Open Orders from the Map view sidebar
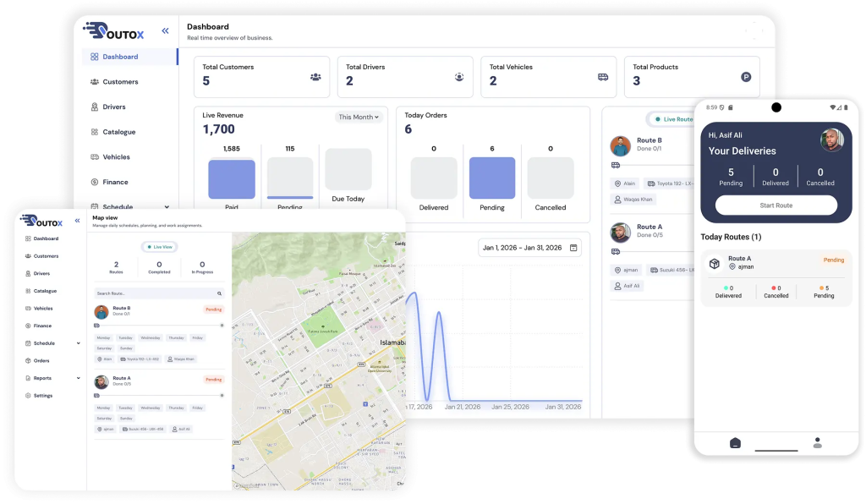This screenshot has width=866, height=504. click(x=41, y=360)
